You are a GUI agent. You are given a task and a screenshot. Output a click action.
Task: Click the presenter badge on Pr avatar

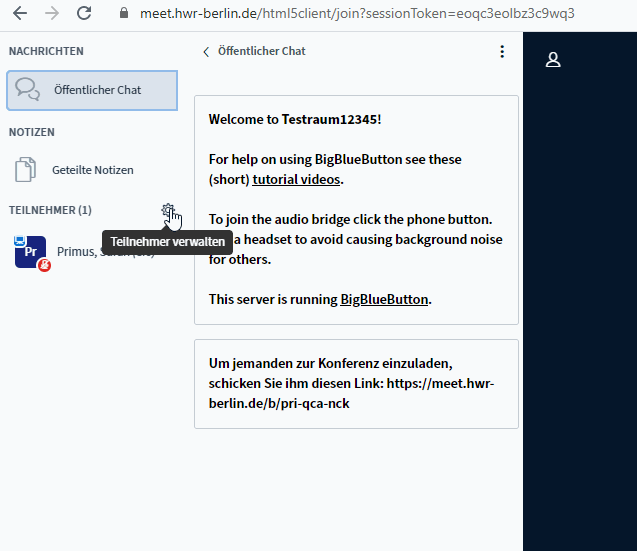pyautogui.click(x=20, y=241)
